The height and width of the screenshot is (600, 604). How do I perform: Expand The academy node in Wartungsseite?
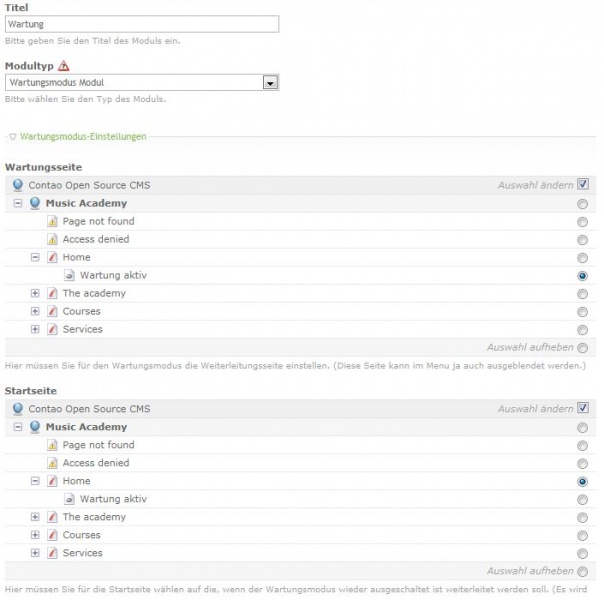pyautogui.click(x=35, y=293)
